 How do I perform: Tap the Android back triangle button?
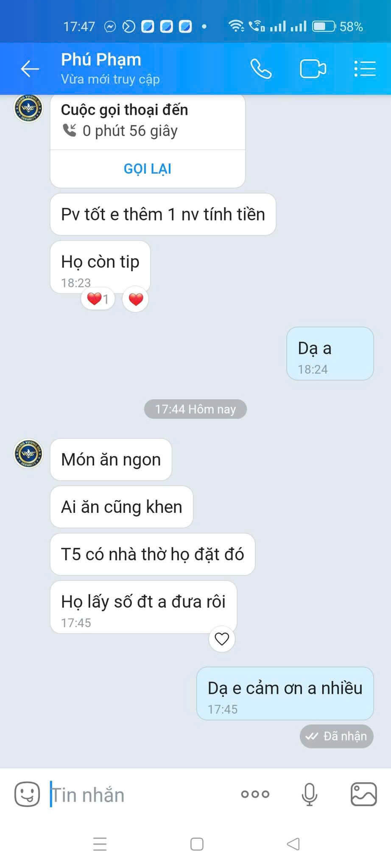point(293,844)
